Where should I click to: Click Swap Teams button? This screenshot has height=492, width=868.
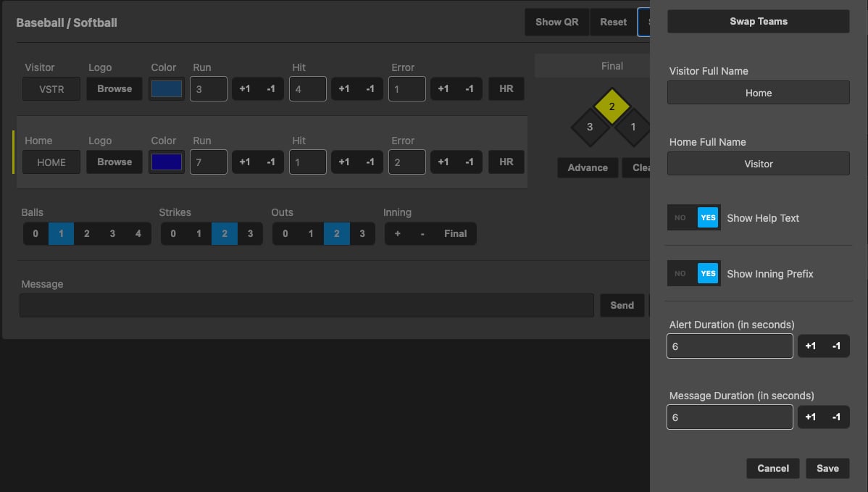click(759, 22)
